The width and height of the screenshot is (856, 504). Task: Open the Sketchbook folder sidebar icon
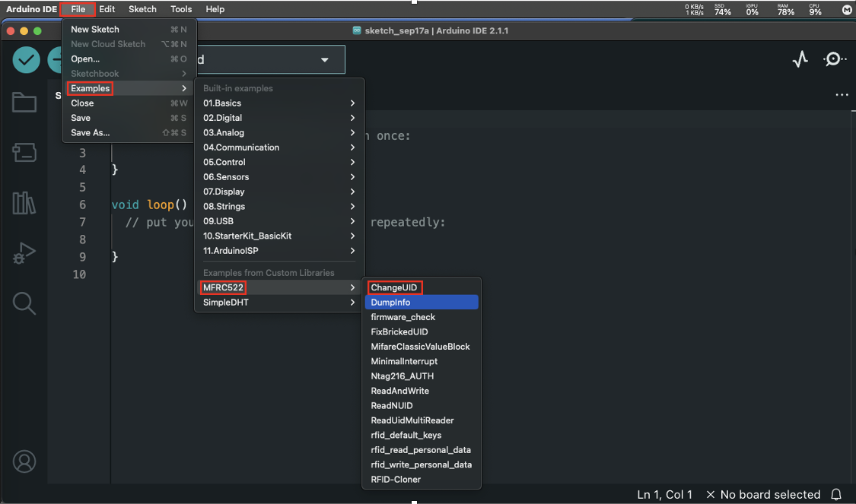click(x=24, y=102)
